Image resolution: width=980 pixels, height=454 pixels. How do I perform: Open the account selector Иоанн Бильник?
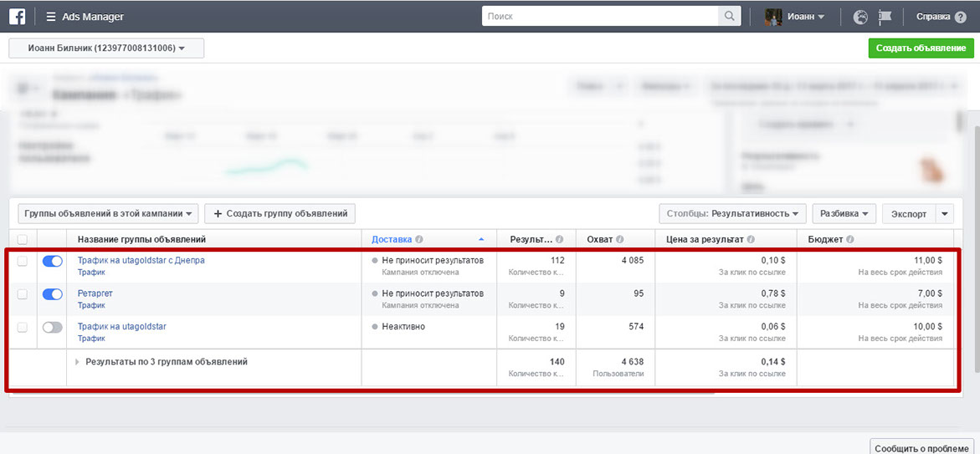pyautogui.click(x=106, y=48)
